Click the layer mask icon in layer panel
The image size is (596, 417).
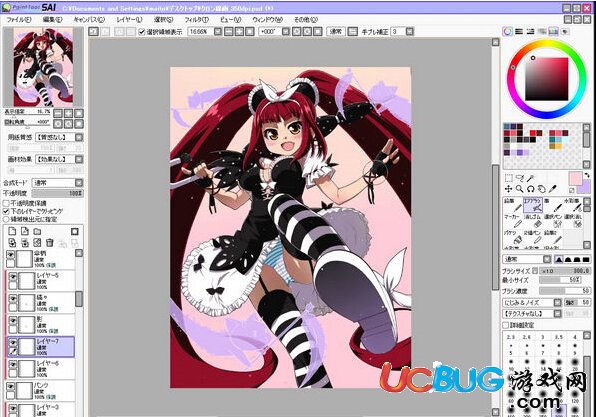click(x=75, y=231)
